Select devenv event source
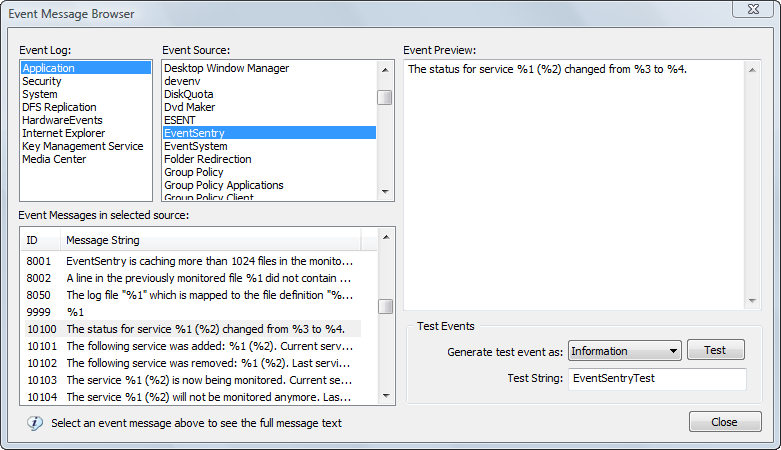The image size is (781, 450). (269, 81)
